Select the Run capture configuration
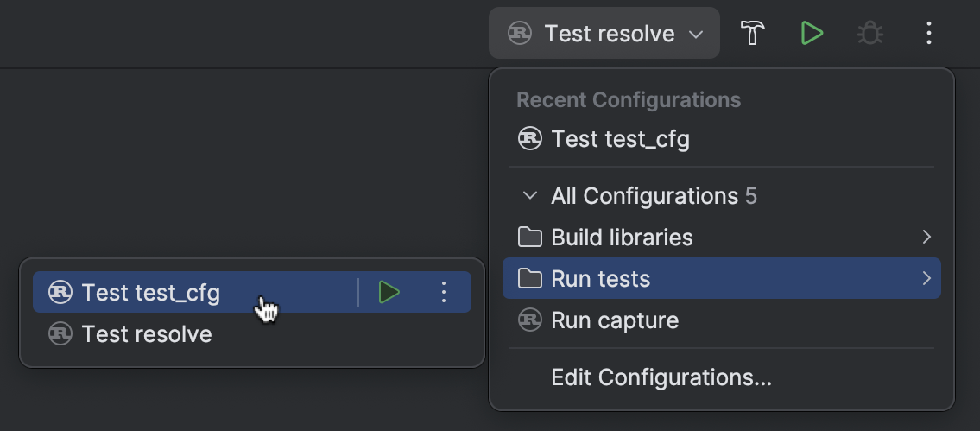The image size is (980, 431). point(615,320)
